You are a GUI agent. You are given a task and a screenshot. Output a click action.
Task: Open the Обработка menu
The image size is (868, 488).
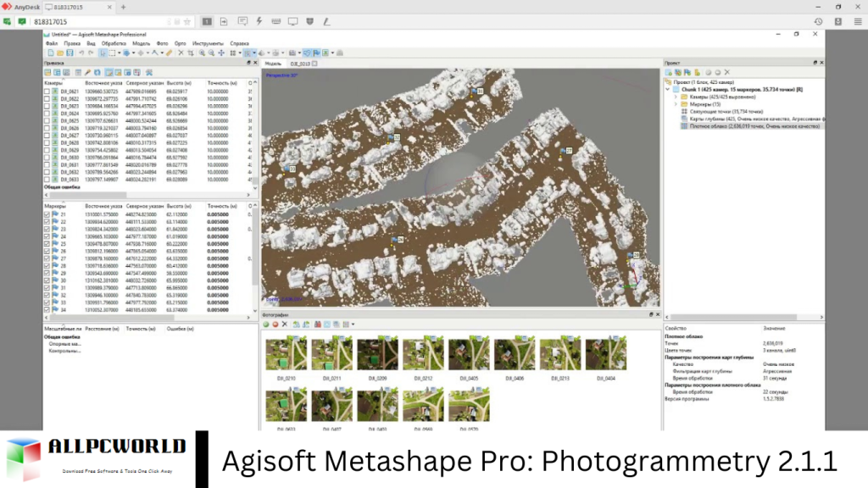tap(114, 43)
